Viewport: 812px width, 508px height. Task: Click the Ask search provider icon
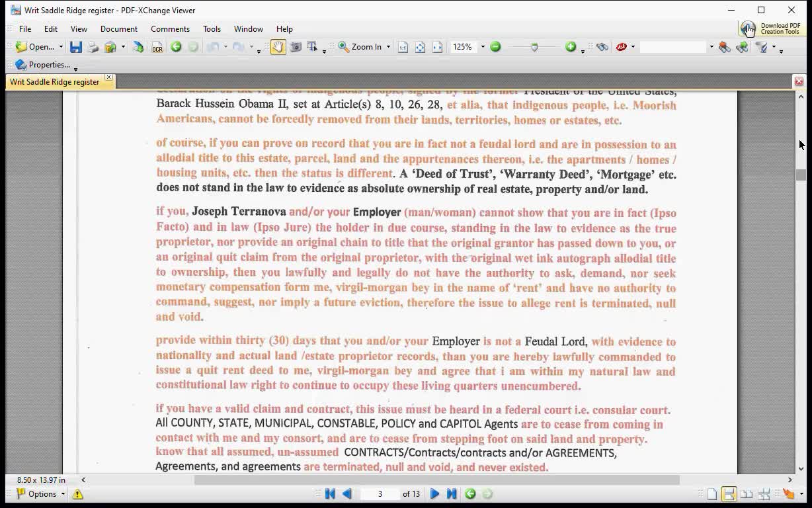(622, 47)
